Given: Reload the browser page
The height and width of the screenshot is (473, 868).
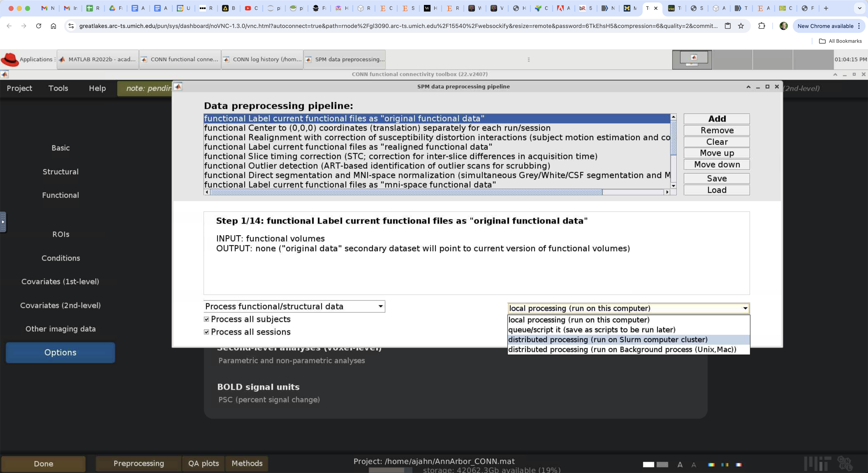Looking at the screenshot, I should (x=38, y=26).
